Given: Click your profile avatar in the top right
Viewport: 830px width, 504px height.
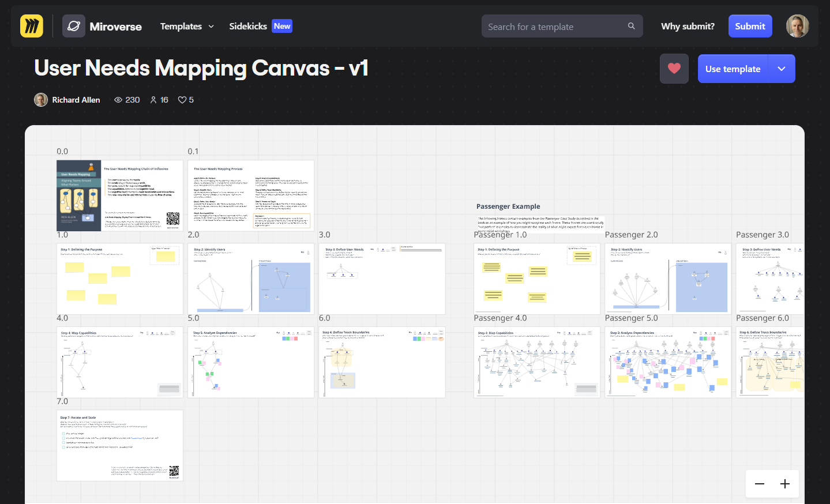Looking at the screenshot, I should pyautogui.click(x=797, y=25).
